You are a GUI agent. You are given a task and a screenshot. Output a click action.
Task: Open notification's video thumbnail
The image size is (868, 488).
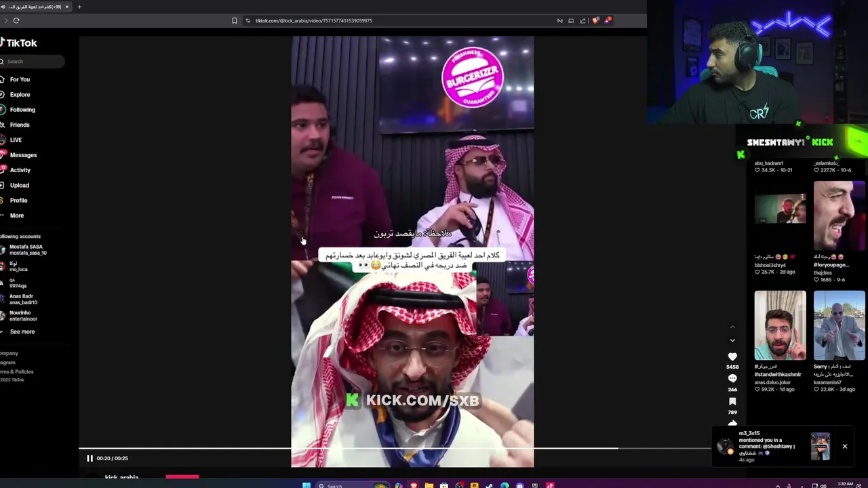[x=821, y=447]
